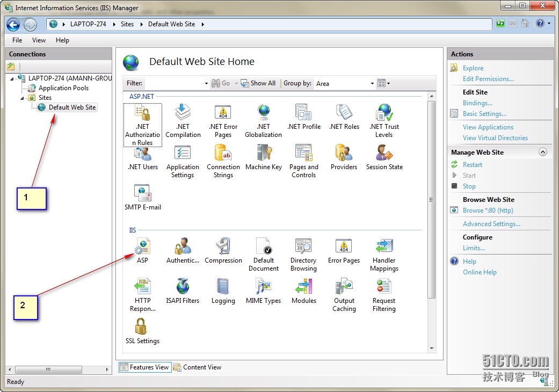Open Request Filtering feature
This screenshot has width=559, height=392.
tap(384, 295)
